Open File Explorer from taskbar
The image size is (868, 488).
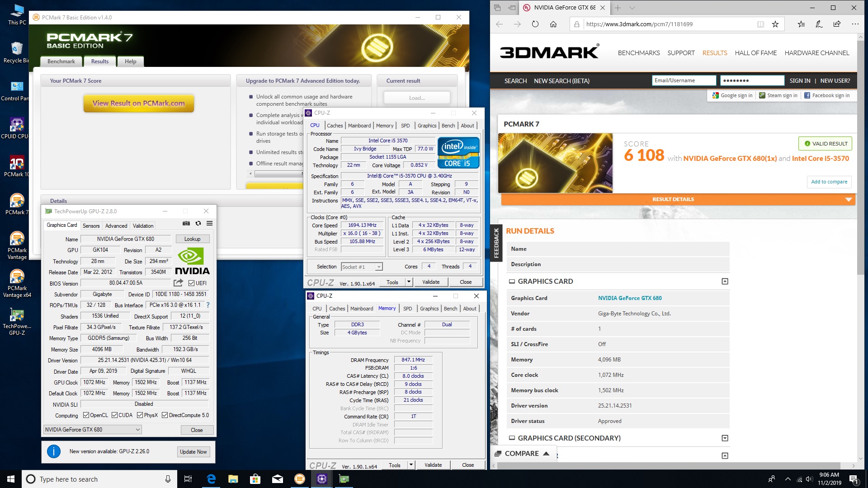(233, 479)
